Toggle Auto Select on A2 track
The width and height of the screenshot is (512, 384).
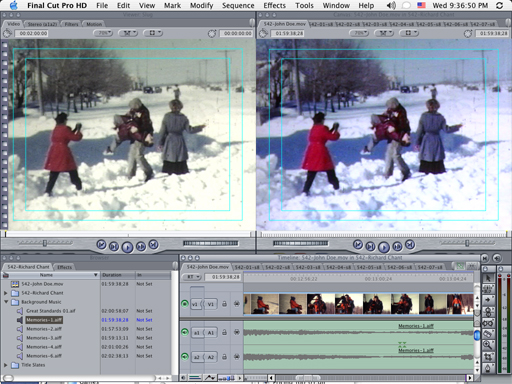[237, 357]
